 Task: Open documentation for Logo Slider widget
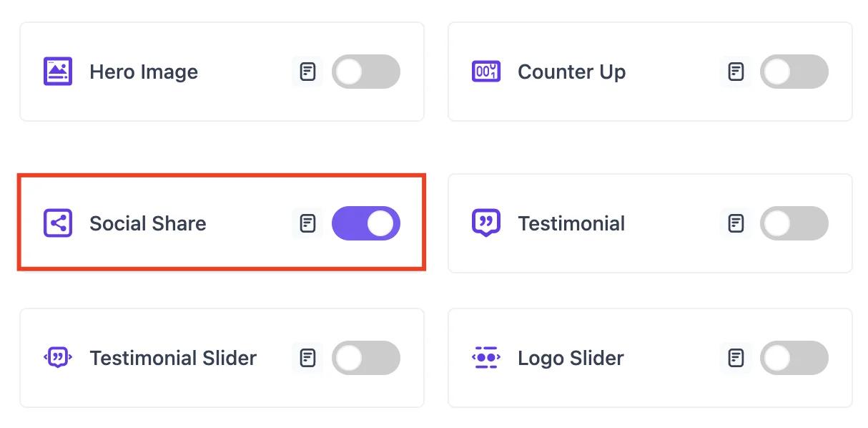click(x=735, y=358)
